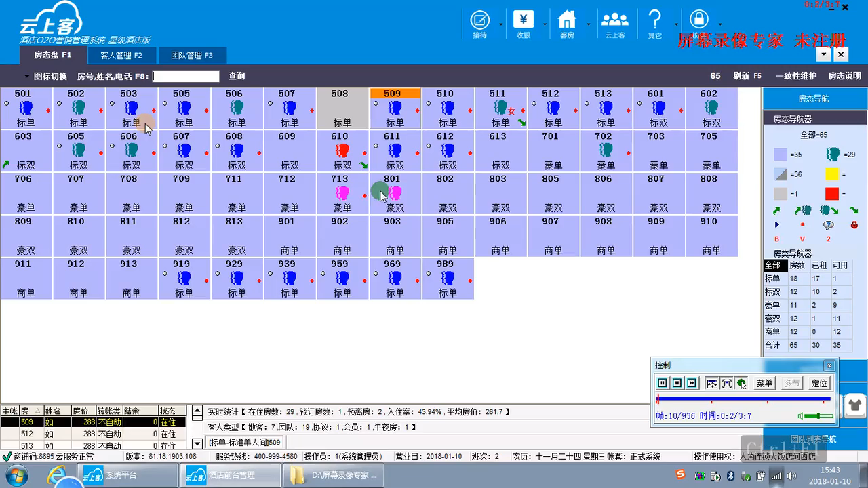Expand the 收银 dropdown arrow
This screenshot has width=868, height=488.
point(545,24)
